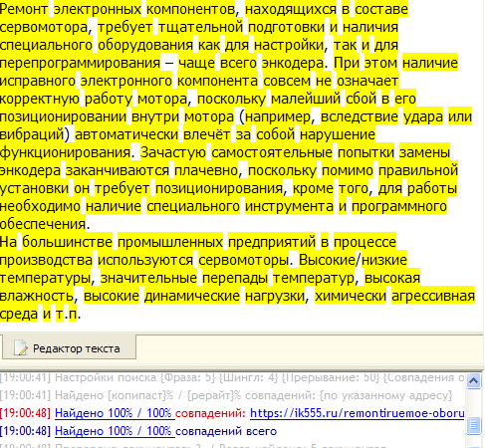Image resolution: width=485 pixels, height=448 pixels.
Task: Click the log scrollbar thumb handle
Action: click(x=473, y=425)
